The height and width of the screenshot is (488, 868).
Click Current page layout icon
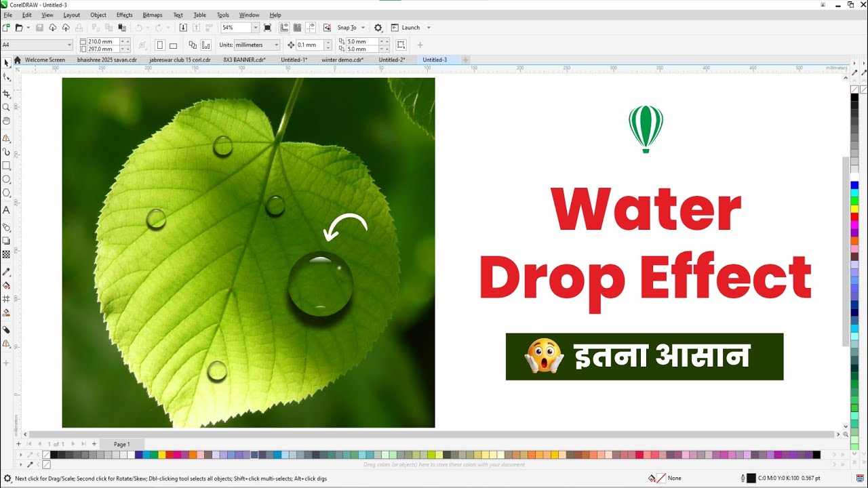tap(205, 45)
